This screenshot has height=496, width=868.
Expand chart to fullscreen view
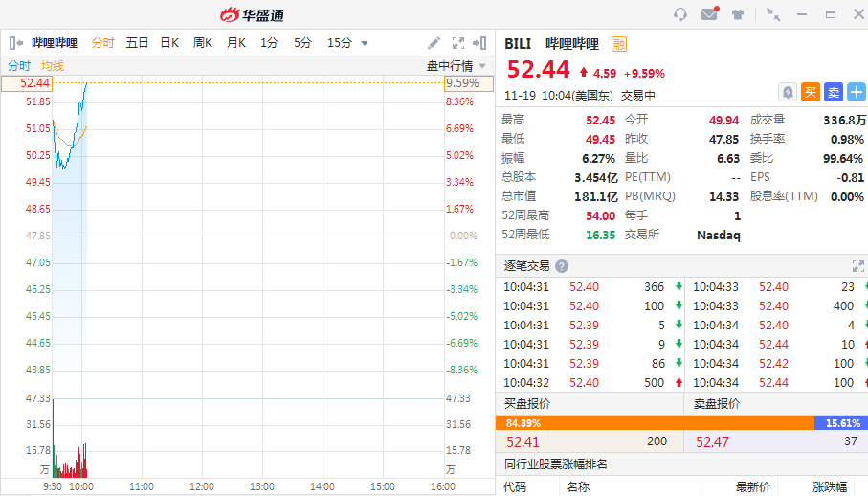point(458,43)
